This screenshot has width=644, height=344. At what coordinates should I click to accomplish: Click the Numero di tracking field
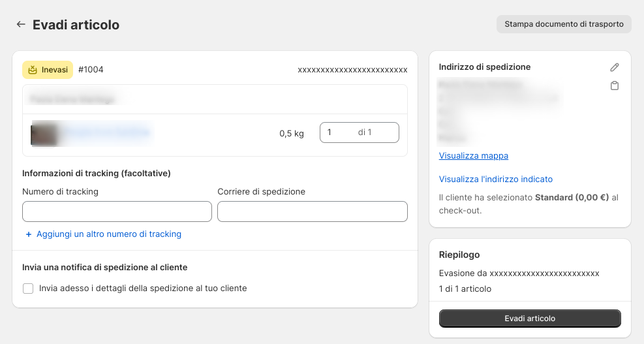point(117,211)
